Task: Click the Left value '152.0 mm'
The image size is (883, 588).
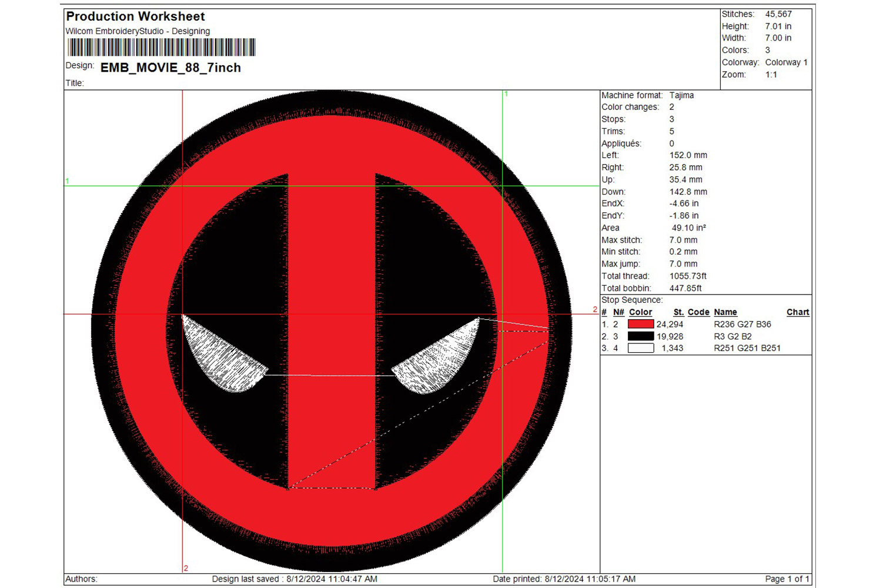Action: point(688,155)
